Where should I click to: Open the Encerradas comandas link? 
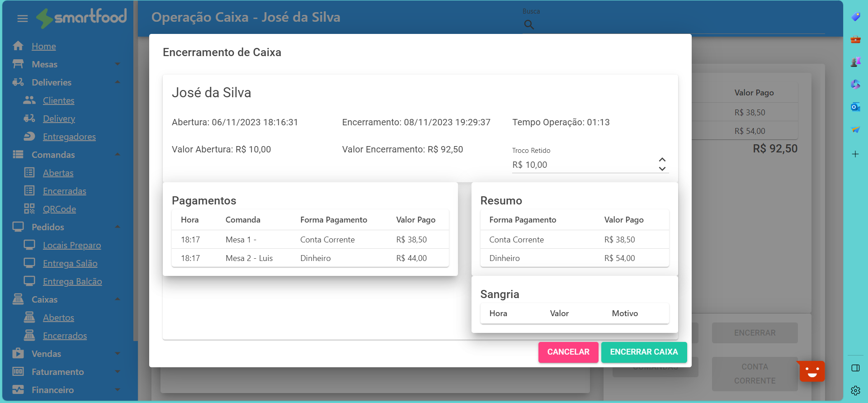pyautogui.click(x=64, y=191)
